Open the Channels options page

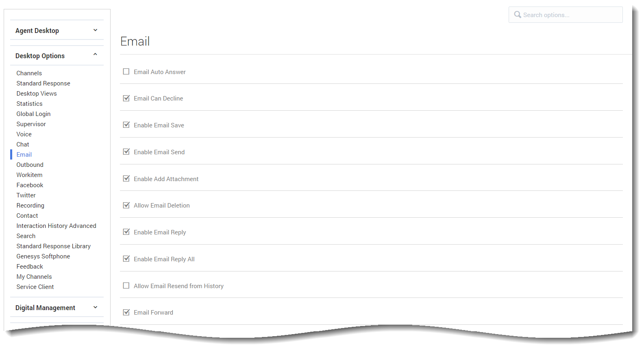[29, 73]
